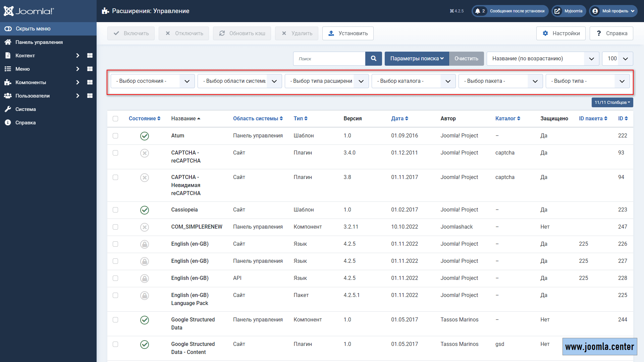Click Myjoomla external site icon
This screenshot has width=644, height=362.
pos(557,11)
